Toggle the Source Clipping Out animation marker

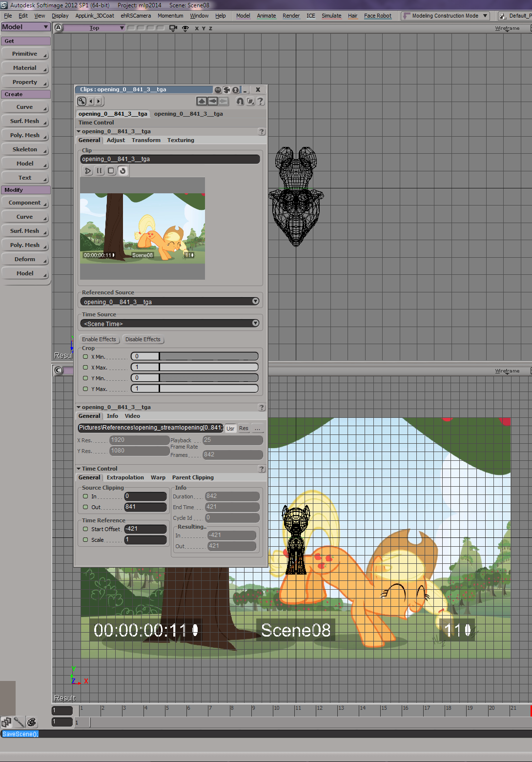coord(85,507)
